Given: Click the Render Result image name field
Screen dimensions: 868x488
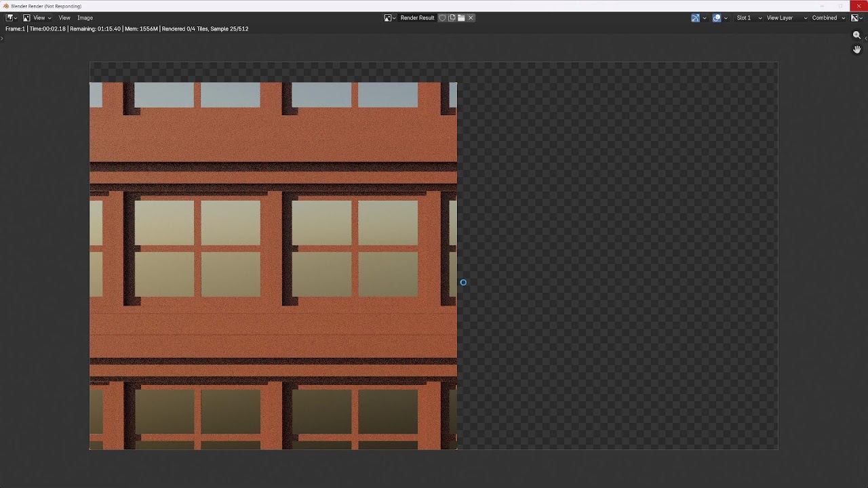Looking at the screenshot, I should (417, 18).
